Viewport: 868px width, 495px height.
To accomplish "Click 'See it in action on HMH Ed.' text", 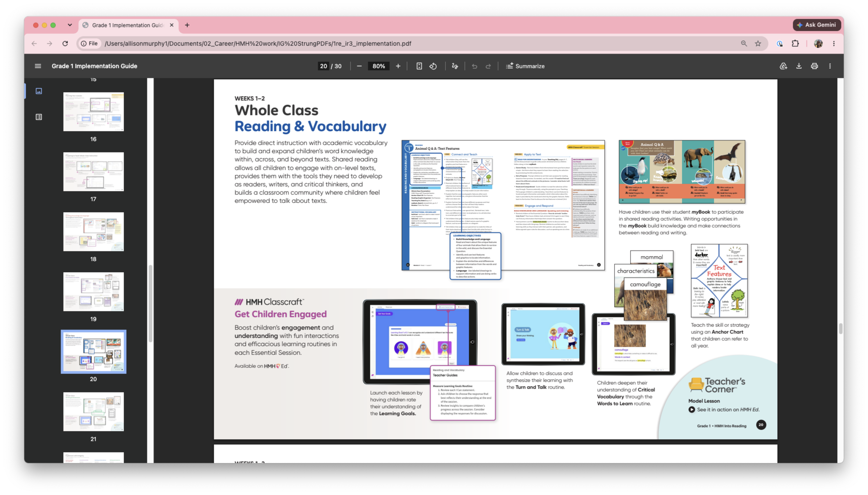I will (728, 410).
